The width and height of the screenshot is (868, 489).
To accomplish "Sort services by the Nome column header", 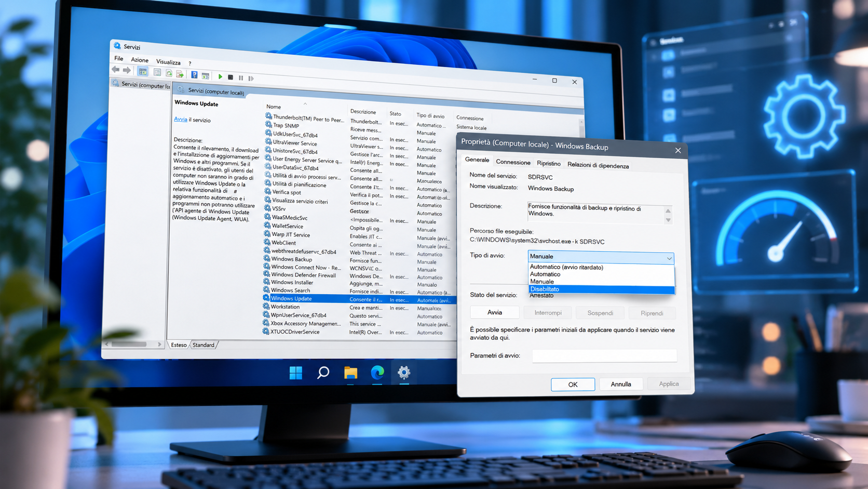I will tap(274, 107).
